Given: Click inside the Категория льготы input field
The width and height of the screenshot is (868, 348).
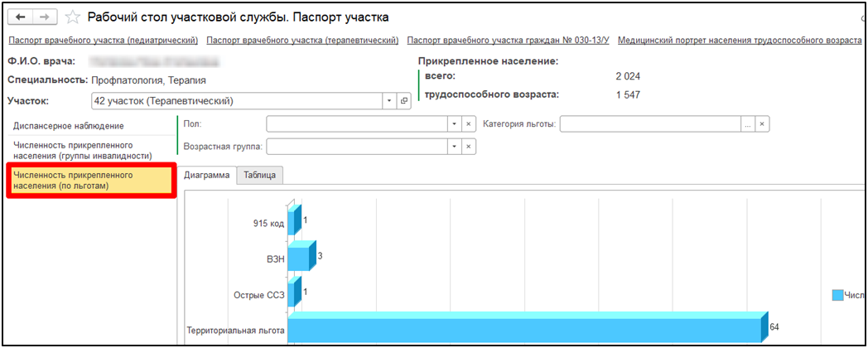Looking at the screenshot, I should click(x=650, y=124).
